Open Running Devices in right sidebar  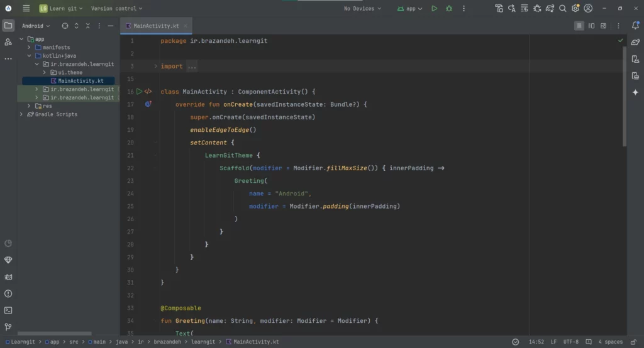click(635, 76)
